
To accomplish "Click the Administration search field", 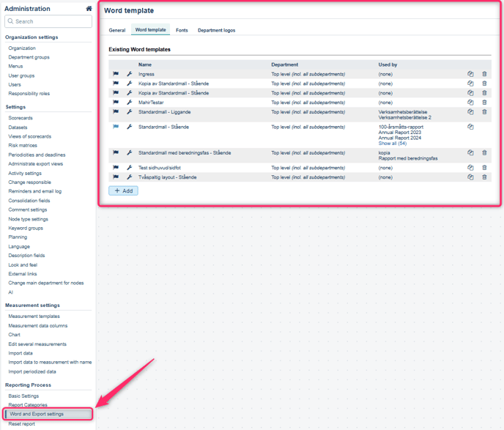I will (x=49, y=21).
